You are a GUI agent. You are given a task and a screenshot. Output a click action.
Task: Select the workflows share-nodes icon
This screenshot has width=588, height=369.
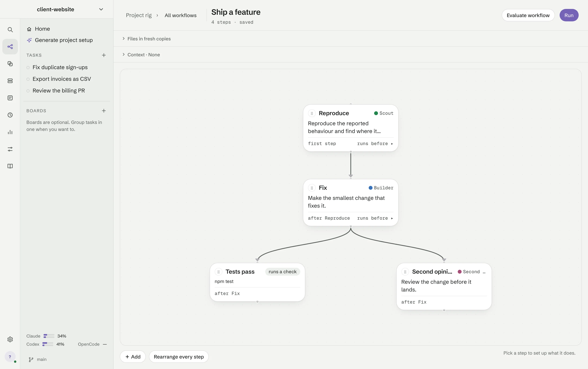(10, 47)
